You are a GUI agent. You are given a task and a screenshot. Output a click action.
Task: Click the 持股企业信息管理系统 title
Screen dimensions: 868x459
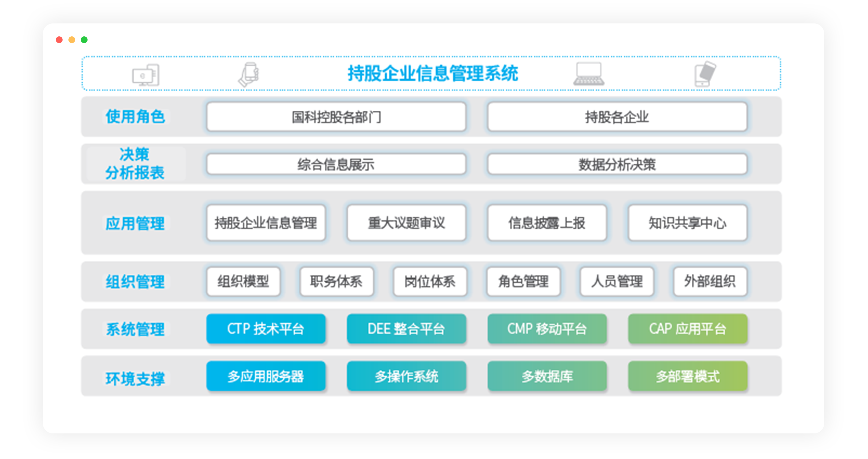coord(433,73)
